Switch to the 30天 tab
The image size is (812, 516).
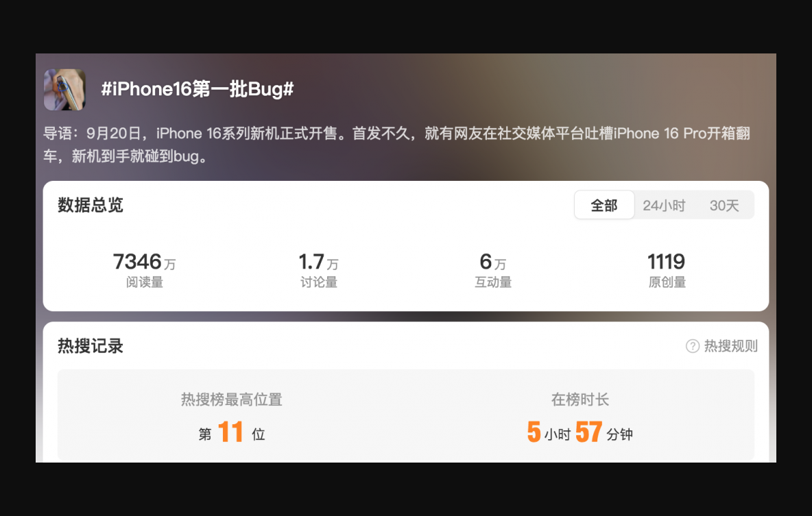724,206
